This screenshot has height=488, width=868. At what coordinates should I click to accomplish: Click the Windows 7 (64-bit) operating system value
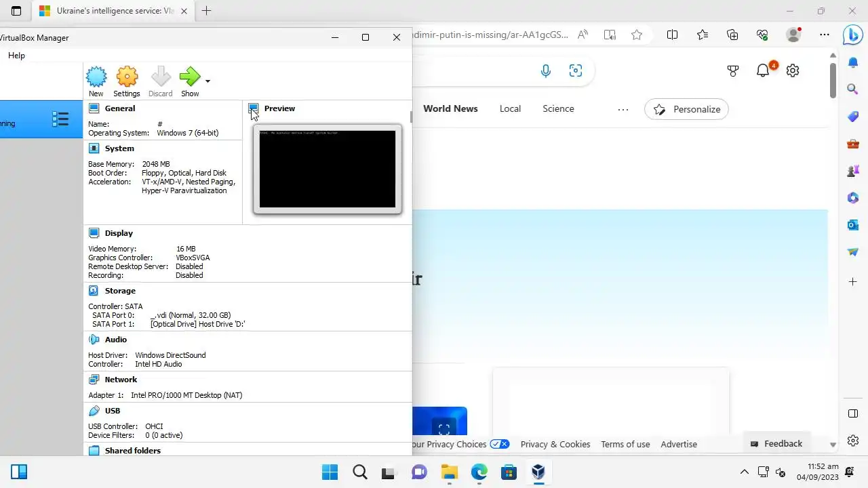[x=187, y=133]
